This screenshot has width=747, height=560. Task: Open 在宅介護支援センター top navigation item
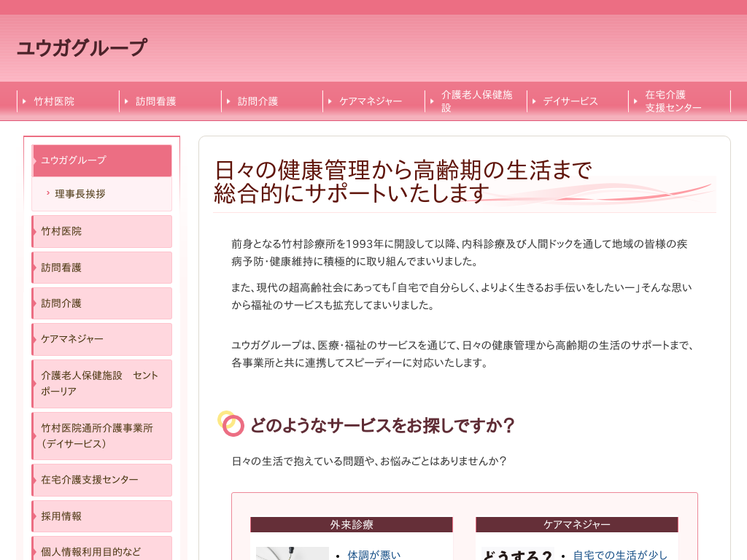click(x=673, y=101)
